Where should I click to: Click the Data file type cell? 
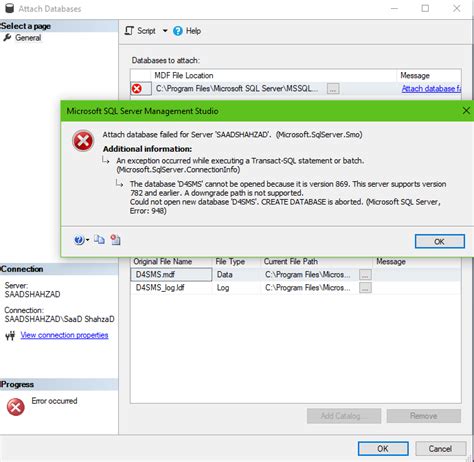pos(236,275)
